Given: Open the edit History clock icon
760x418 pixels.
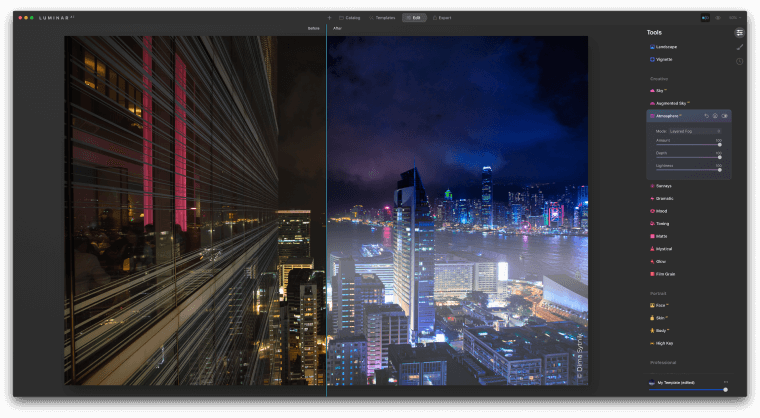Looking at the screenshot, I should coord(739,61).
